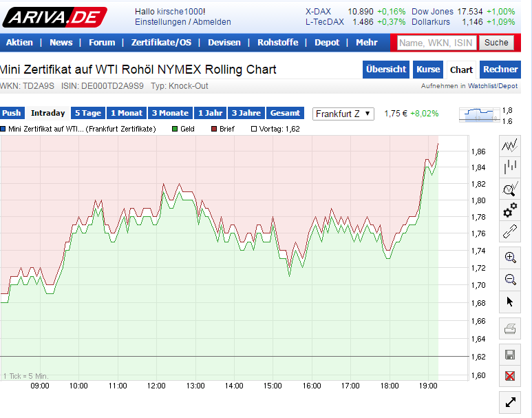Click Aufnehmen in Watchlist/Depot link
The width and height of the screenshot is (532, 418).
click(469, 86)
